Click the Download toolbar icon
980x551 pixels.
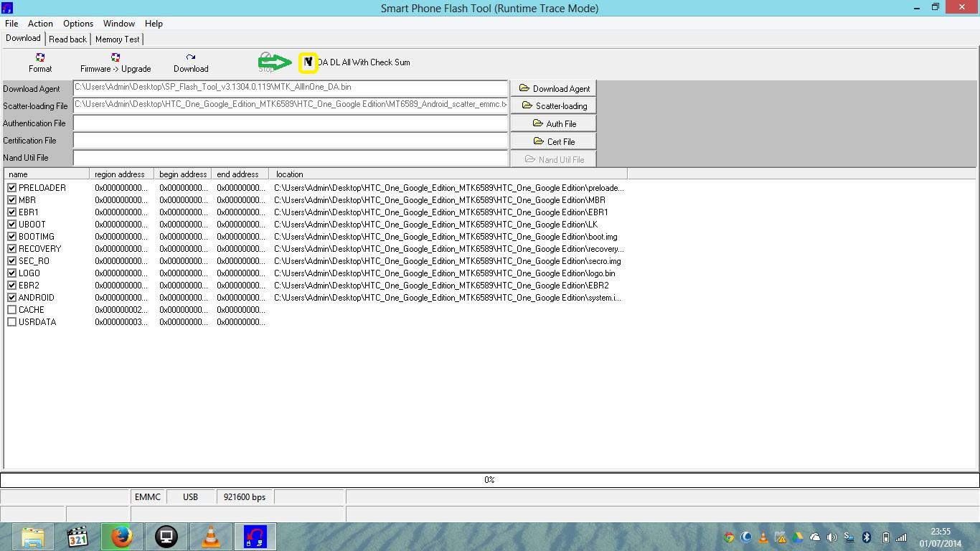[190, 62]
